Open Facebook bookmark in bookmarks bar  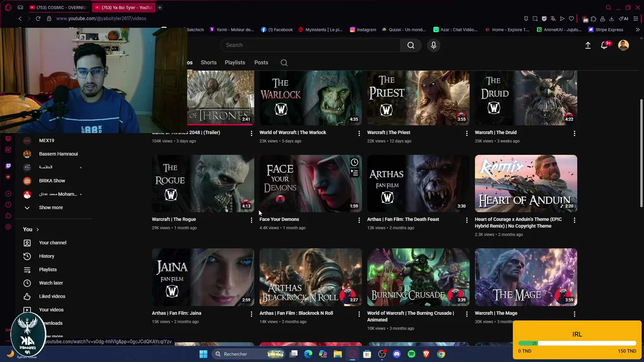click(x=277, y=30)
